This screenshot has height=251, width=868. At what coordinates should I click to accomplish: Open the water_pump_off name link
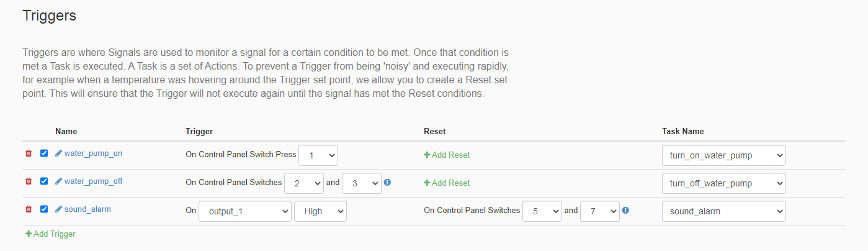[94, 181]
